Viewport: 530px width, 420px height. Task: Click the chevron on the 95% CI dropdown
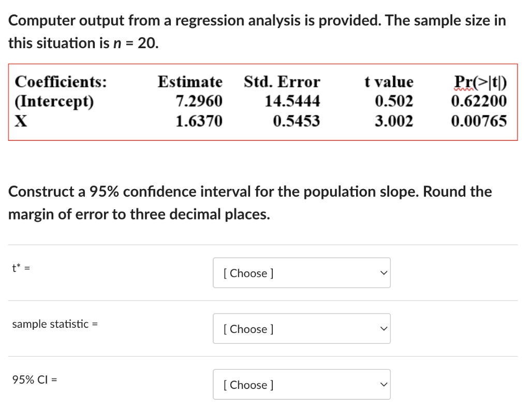(383, 383)
